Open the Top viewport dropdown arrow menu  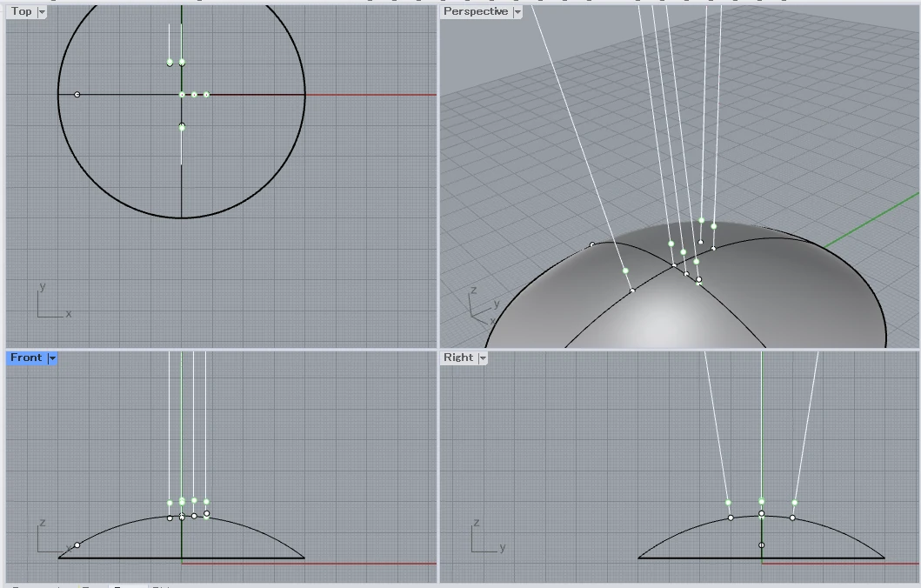42,12
